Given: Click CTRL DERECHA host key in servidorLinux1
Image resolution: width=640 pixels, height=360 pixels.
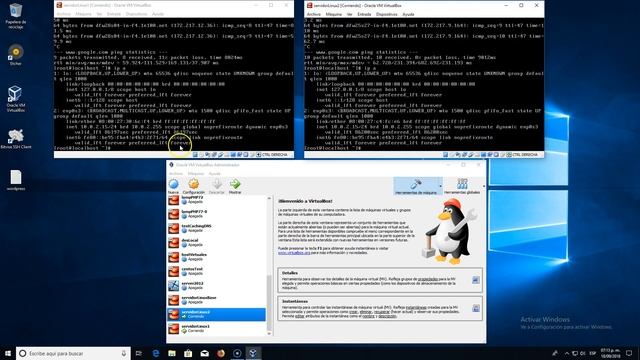Looking at the screenshot, I should coord(275,155).
